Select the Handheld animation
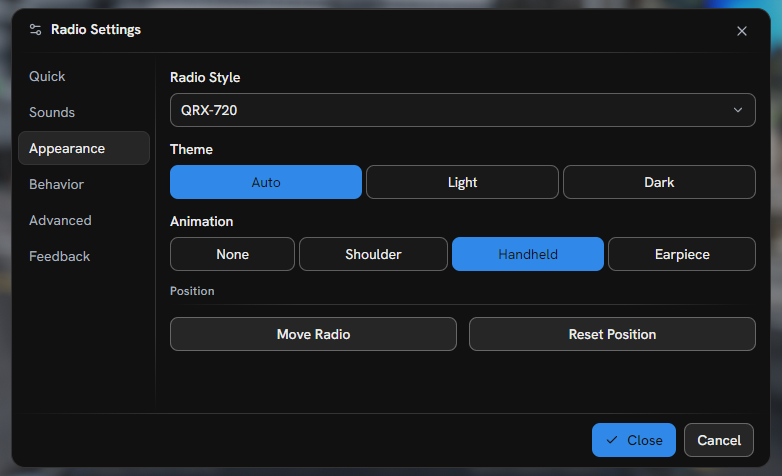Screen dimensions: 782x476 click(x=528, y=254)
